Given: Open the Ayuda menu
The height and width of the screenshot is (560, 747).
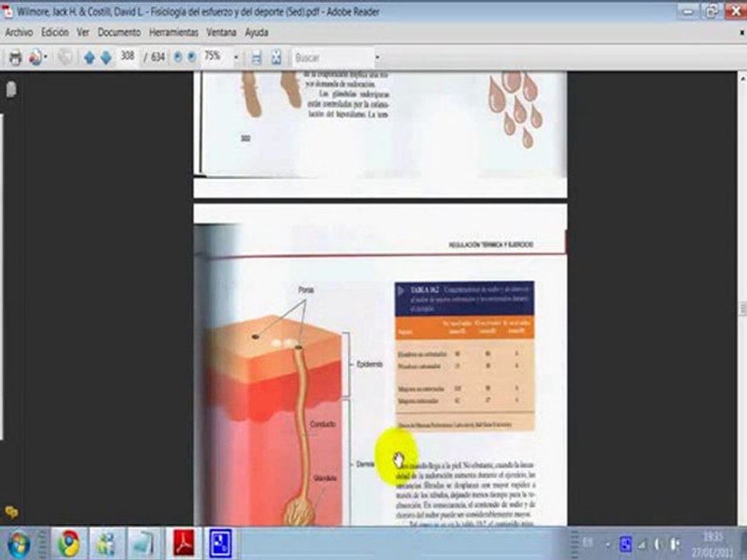Looking at the screenshot, I should [256, 33].
